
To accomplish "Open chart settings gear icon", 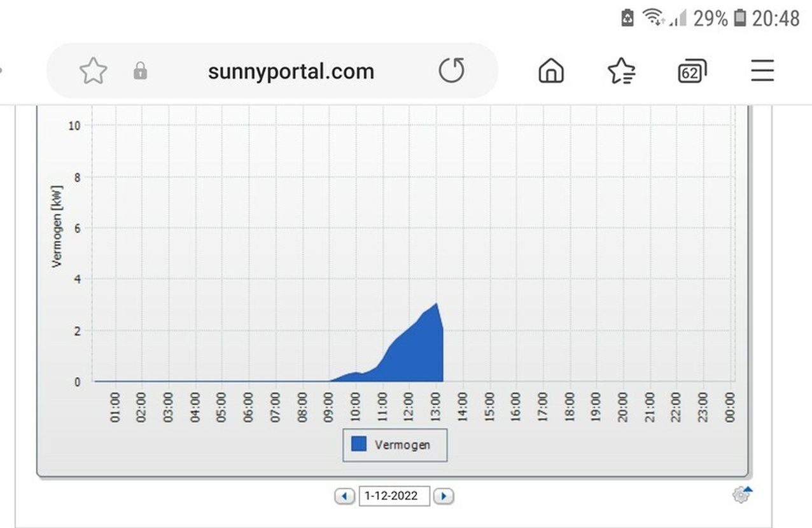I will (x=741, y=495).
